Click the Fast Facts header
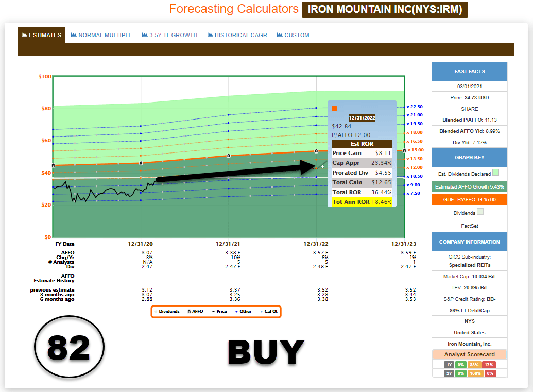The image size is (533, 392). 470,72
